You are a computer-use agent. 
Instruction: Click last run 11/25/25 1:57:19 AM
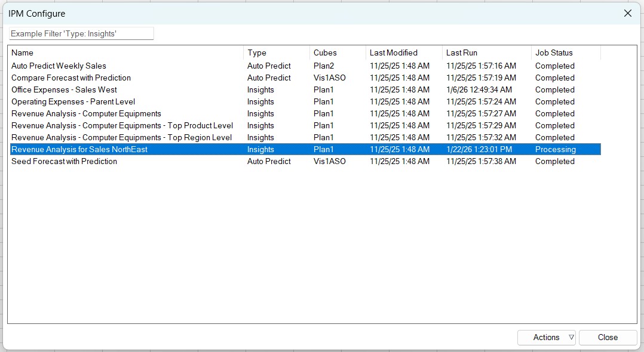(x=481, y=78)
